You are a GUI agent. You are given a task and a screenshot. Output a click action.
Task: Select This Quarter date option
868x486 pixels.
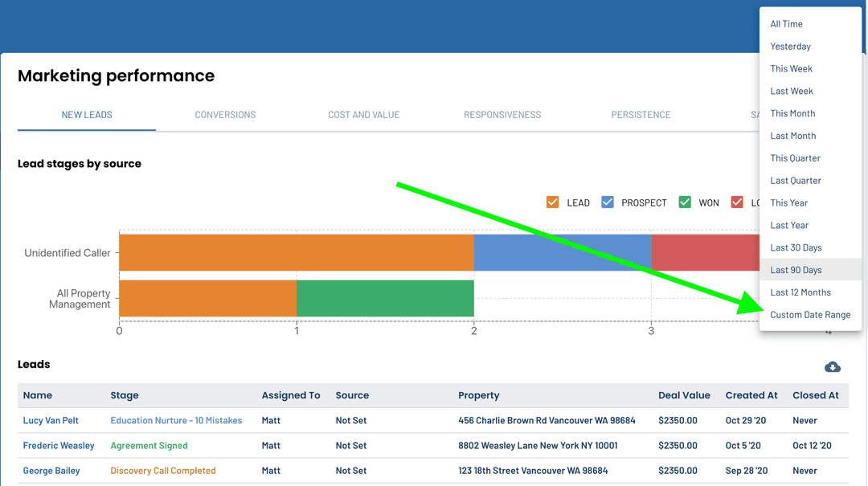tap(795, 158)
